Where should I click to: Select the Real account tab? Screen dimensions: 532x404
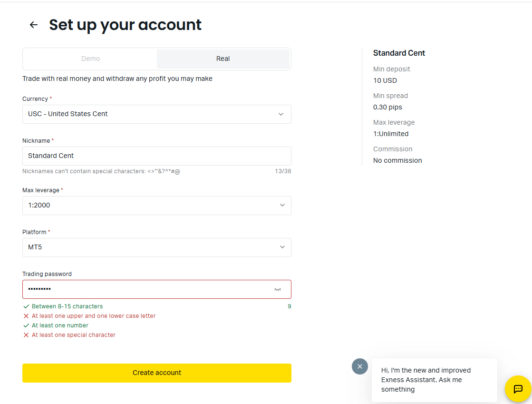pos(223,59)
